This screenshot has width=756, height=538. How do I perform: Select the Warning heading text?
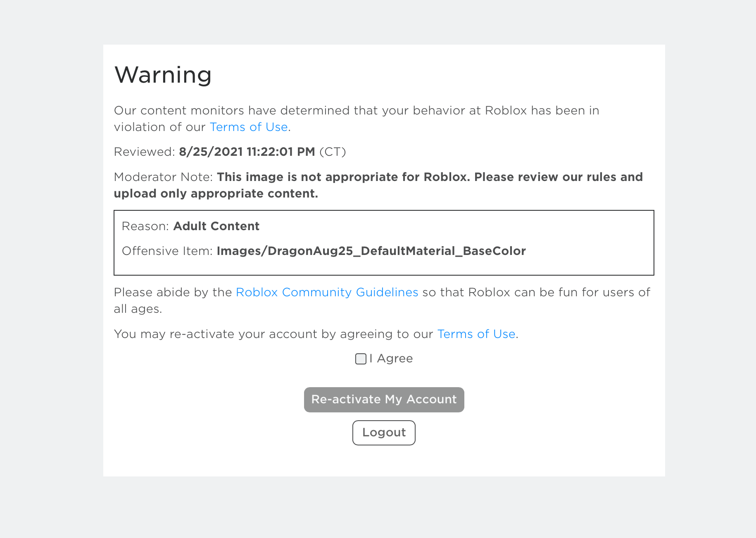click(x=163, y=75)
